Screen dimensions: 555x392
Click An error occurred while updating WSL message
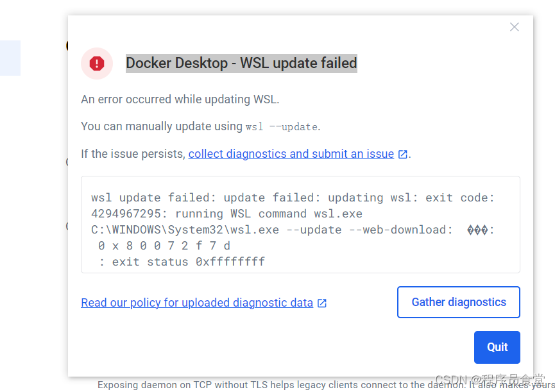pos(180,99)
